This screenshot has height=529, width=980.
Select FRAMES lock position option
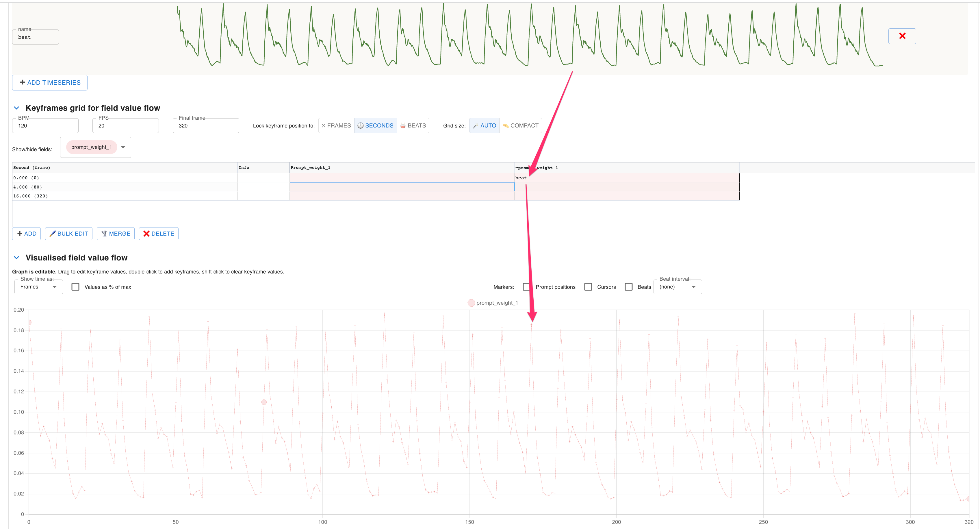click(x=336, y=125)
